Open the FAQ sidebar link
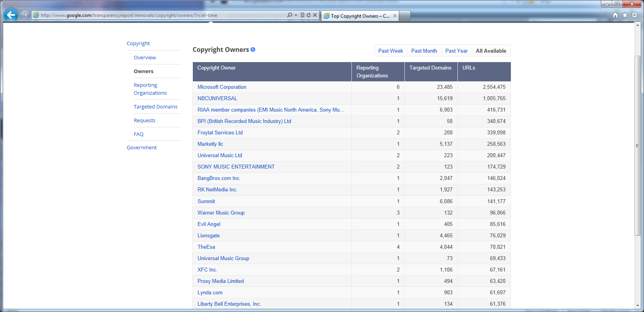 click(x=139, y=134)
